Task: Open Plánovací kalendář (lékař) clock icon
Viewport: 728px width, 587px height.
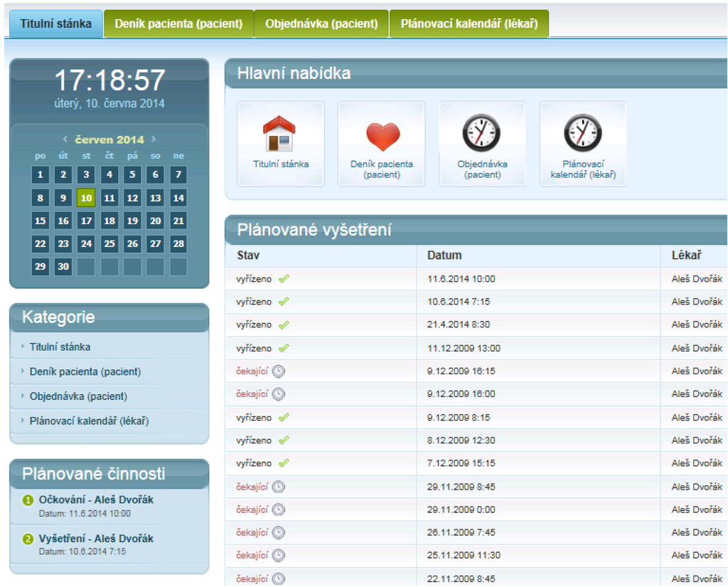Action: coord(583,133)
